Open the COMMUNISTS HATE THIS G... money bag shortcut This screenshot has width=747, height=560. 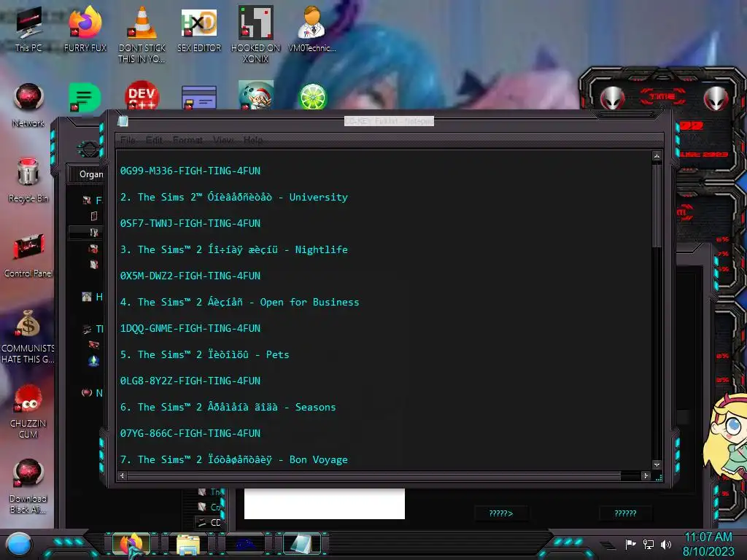coord(28,336)
